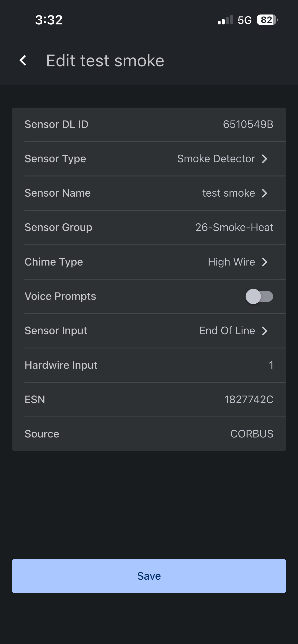Tap the CORBUS source value
Viewport: 298px width, 644px height.
252,434
